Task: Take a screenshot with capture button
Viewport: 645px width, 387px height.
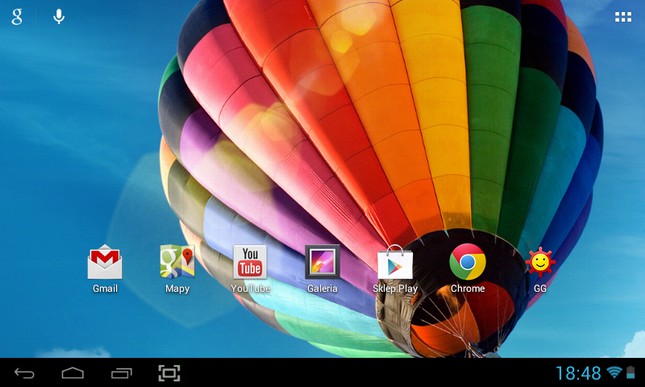Action: [x=169, y=373]
